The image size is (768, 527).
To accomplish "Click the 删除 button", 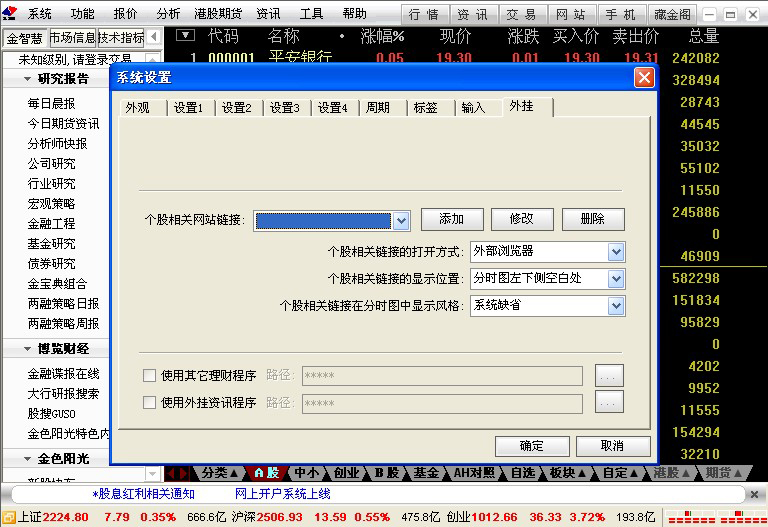I will coord(593,219).
